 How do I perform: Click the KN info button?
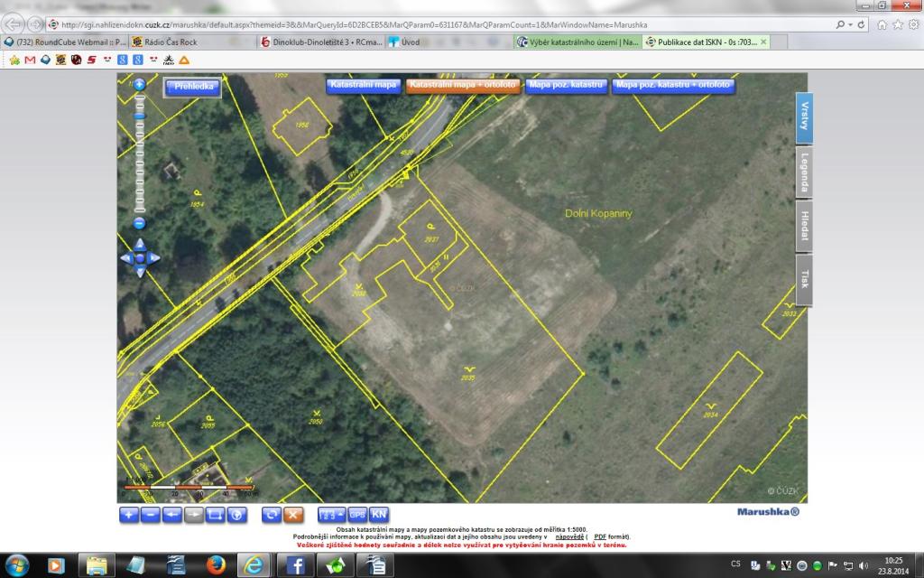[x=379, y=515]
